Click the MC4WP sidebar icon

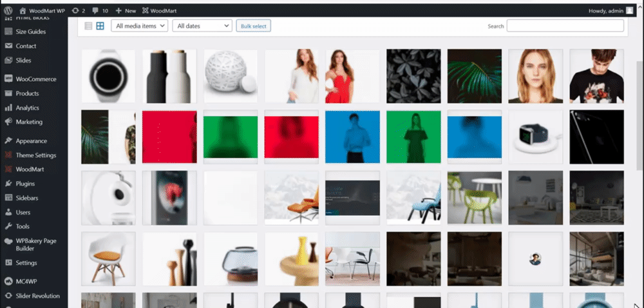click(8, 282)
